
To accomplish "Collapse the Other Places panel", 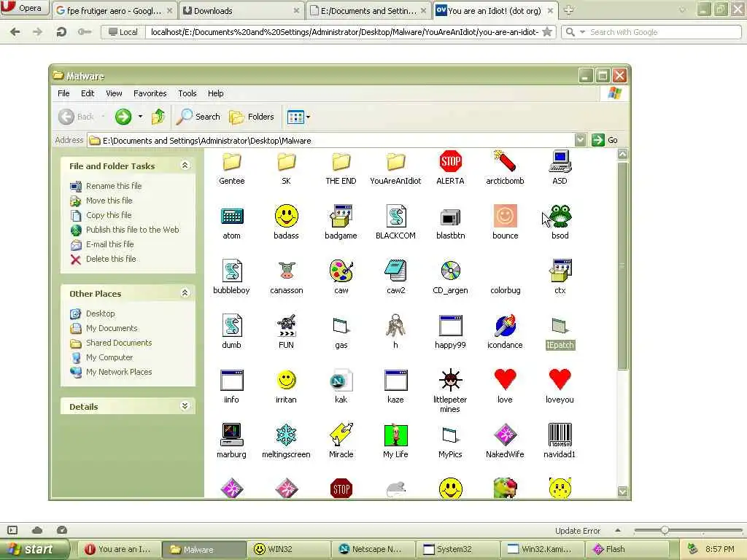I will [x=185, y=293].
